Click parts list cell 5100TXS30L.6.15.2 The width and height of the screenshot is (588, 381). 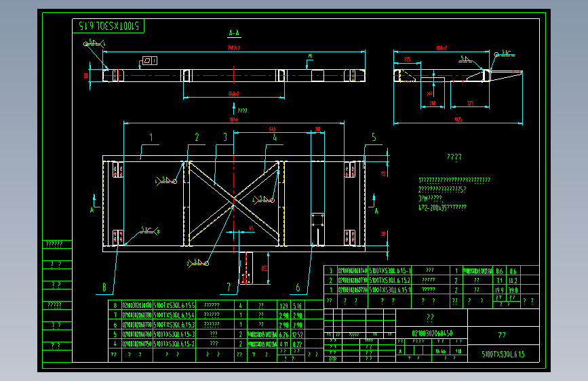(x=390, y=280)
